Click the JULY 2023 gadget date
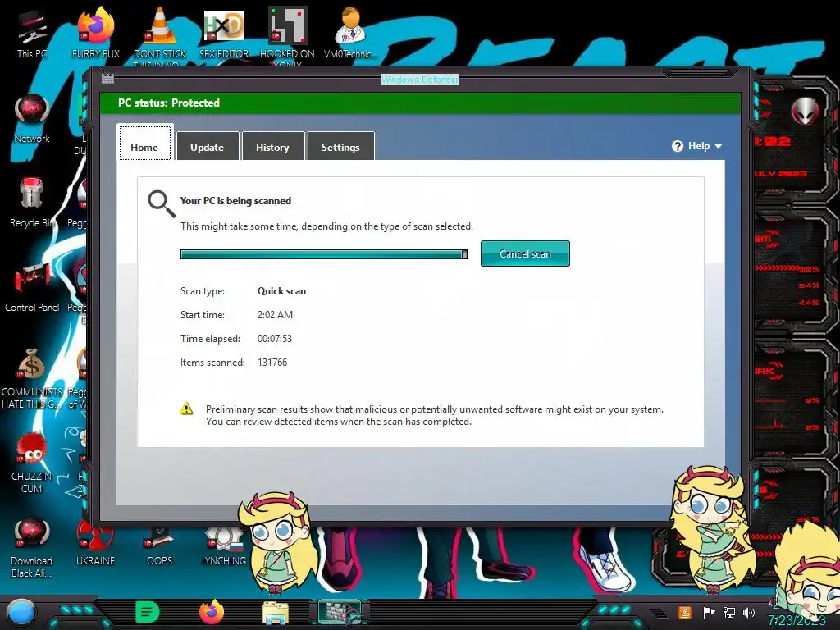This screenshot has height=630, width=840. click(x=781, y=174)
